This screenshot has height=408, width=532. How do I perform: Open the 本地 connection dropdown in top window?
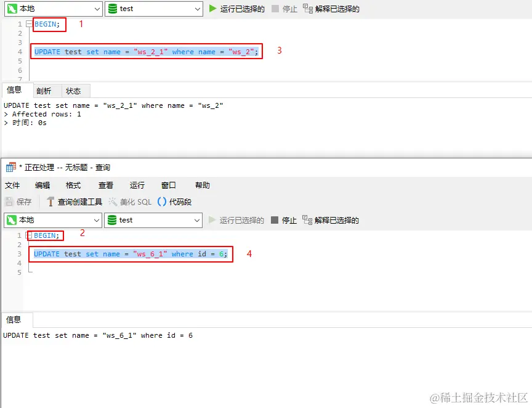click(54, 9)
